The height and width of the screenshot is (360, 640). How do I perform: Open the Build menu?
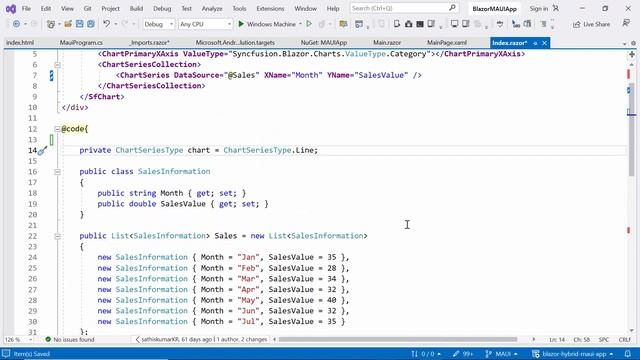[x=136, y=8]
